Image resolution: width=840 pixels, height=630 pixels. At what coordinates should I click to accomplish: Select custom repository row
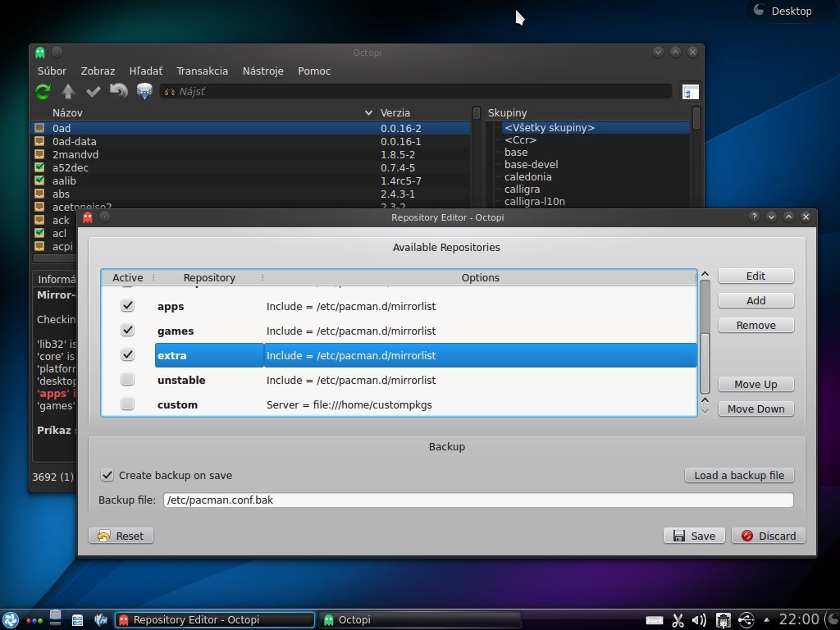(399, 404)
